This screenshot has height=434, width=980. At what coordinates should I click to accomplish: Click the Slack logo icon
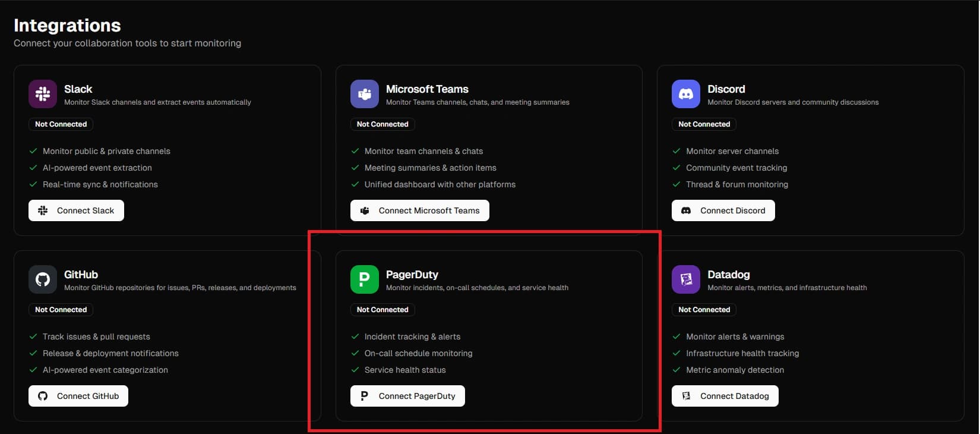click(x=43, y=94)
